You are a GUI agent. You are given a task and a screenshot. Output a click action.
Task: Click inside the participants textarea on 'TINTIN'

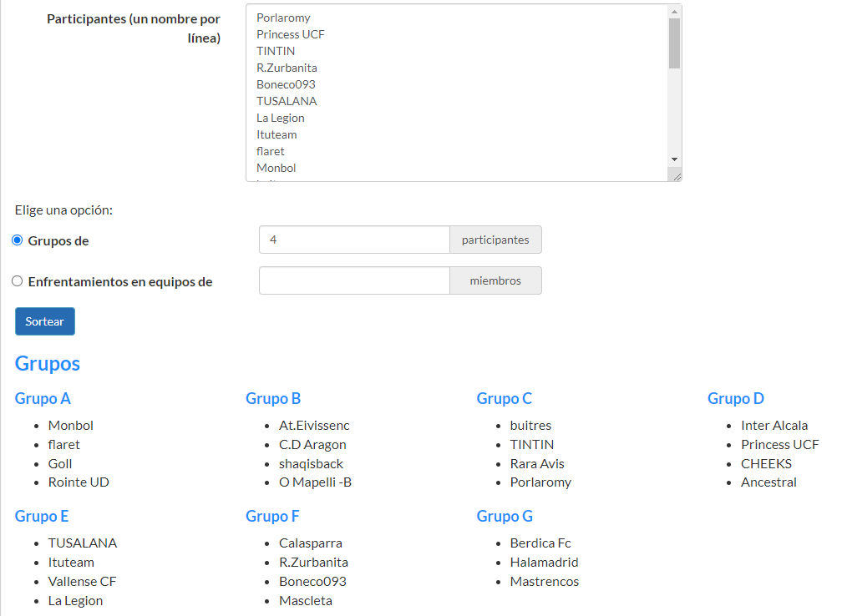[x=276, y=51]
